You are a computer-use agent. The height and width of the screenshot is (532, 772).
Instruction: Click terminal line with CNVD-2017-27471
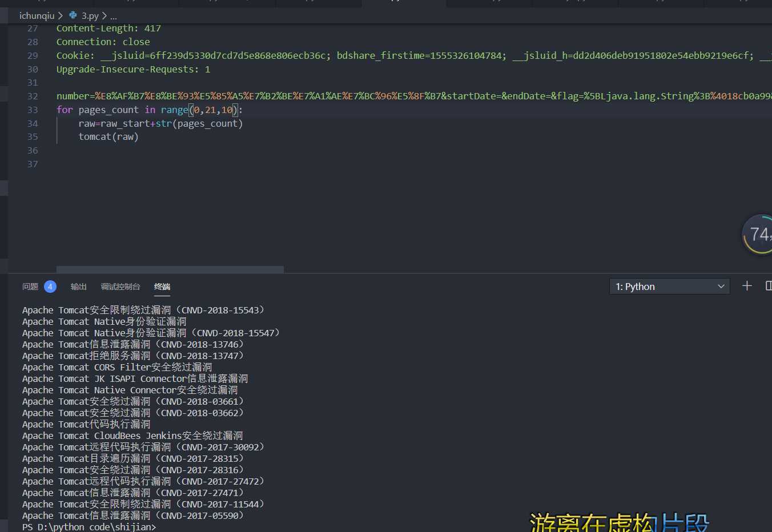134,493
